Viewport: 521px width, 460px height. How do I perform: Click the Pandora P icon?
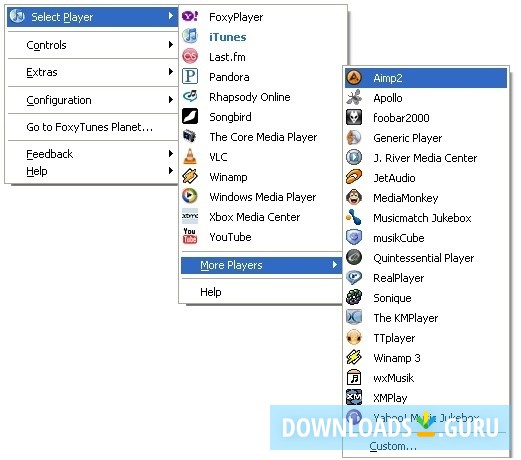pos(190,76)
